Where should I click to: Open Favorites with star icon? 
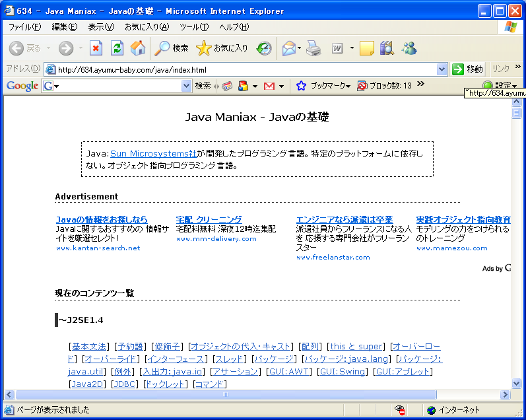point(203,48)
